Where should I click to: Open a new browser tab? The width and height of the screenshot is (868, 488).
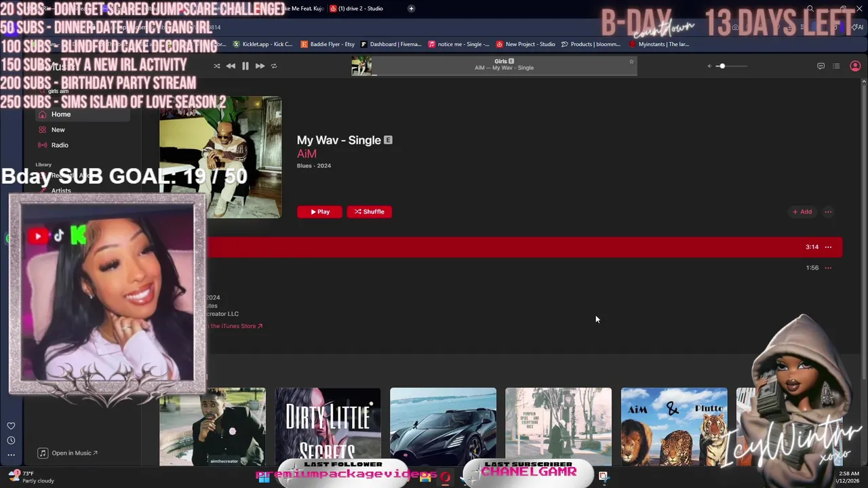click(411, 8)
